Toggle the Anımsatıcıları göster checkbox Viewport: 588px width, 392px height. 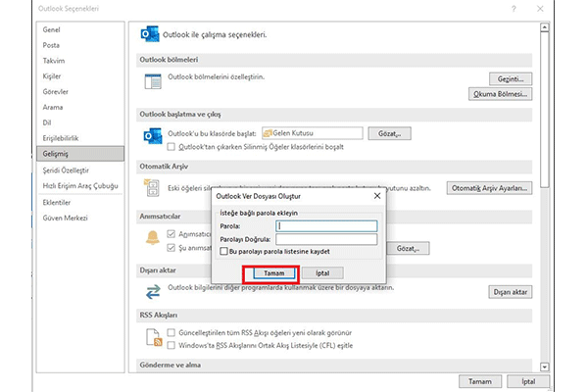pyautogui.click(x=171, y=234)
